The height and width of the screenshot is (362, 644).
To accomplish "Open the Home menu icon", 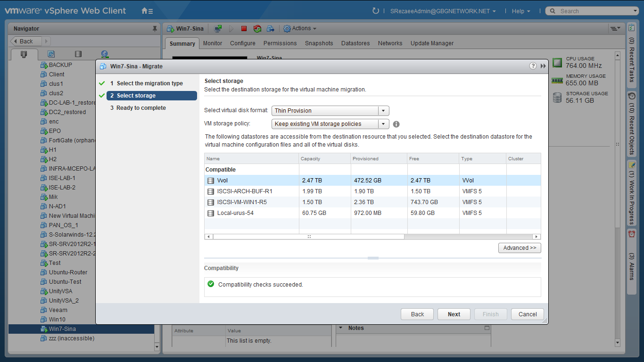I will tap(147, 11).
